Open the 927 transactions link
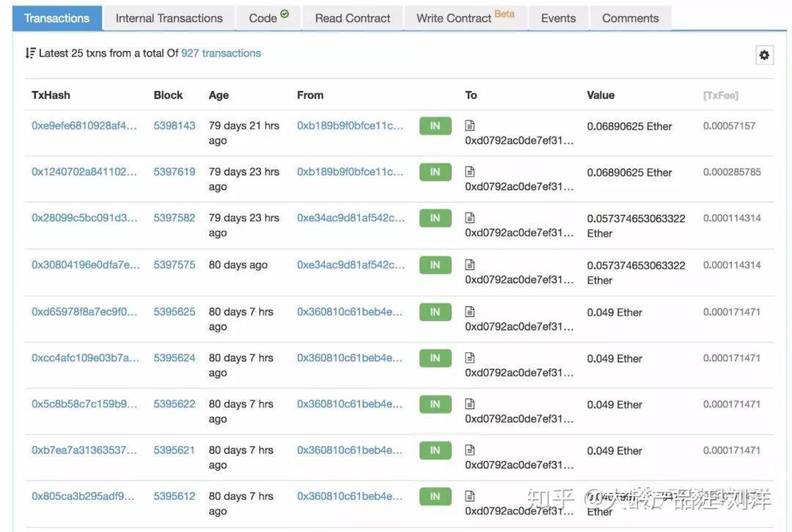792x532 pixels. pyautogui.click(x=221, y=53)
